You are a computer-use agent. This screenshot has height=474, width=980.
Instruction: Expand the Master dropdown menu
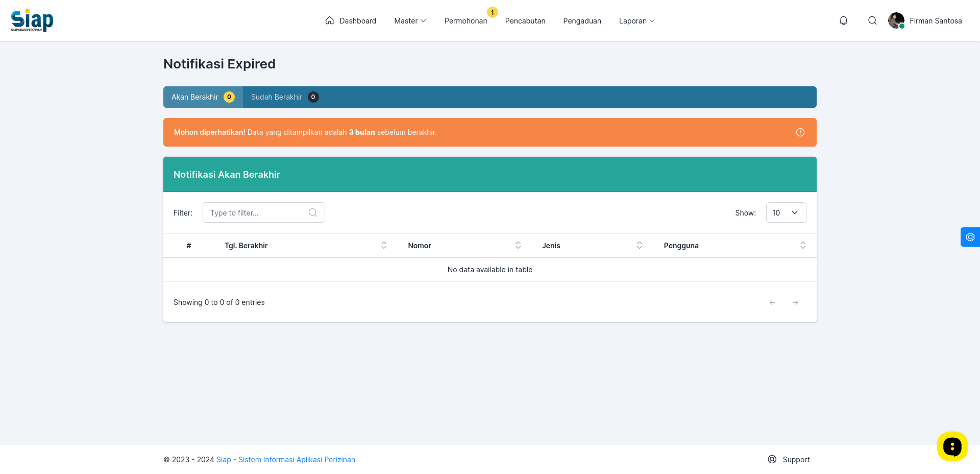[x=410, y=21]
